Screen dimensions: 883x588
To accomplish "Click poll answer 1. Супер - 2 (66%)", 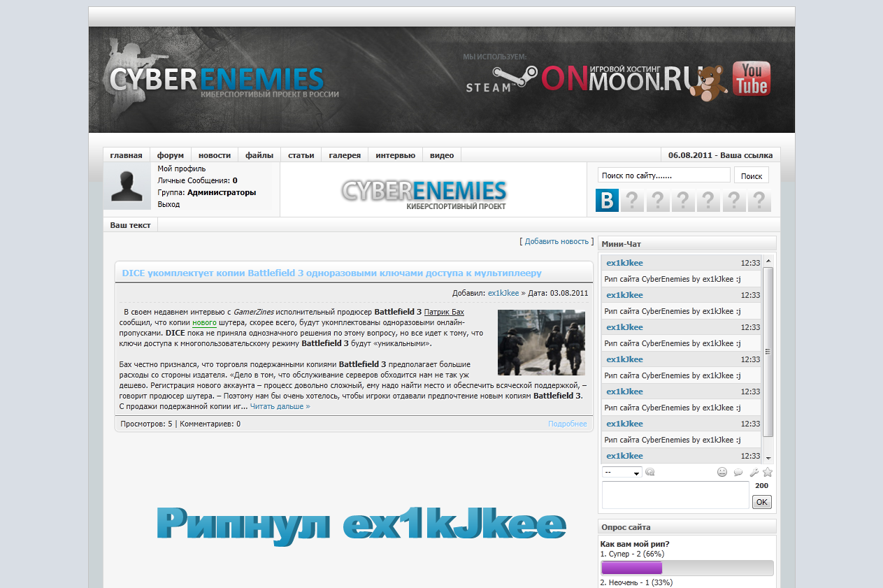I will pos(633,554).
